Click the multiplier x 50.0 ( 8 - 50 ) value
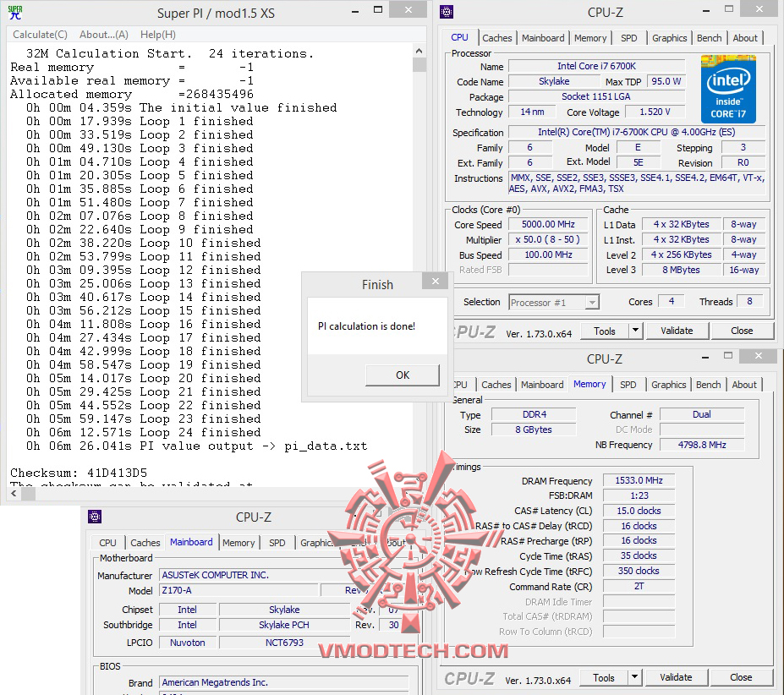The image size is (784, 695). coord(548,239)
